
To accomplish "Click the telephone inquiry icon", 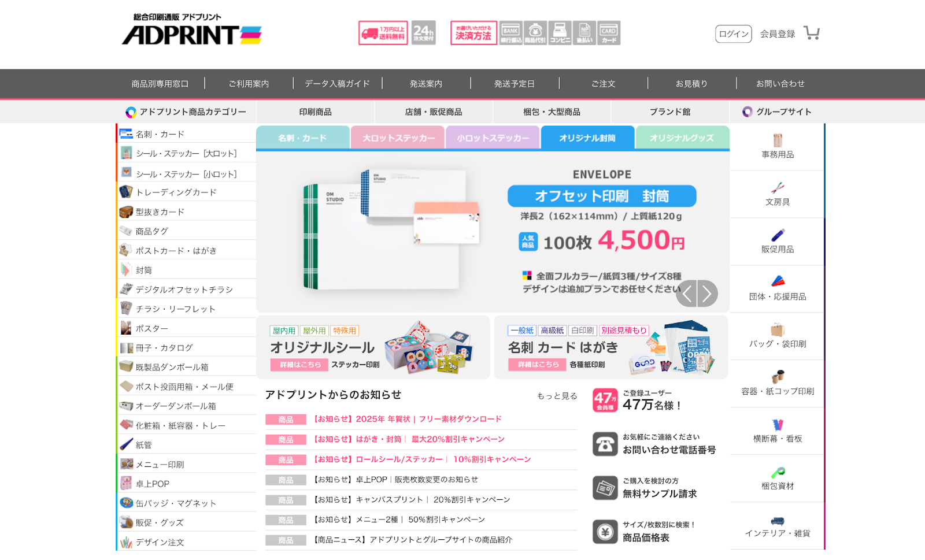I will coord(605,444).
